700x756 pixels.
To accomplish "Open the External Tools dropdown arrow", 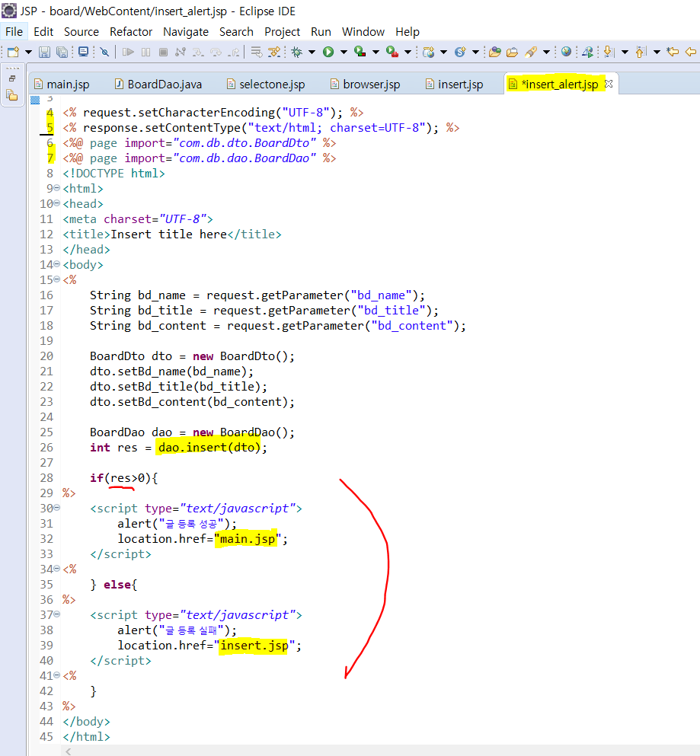I will (408, 52).
